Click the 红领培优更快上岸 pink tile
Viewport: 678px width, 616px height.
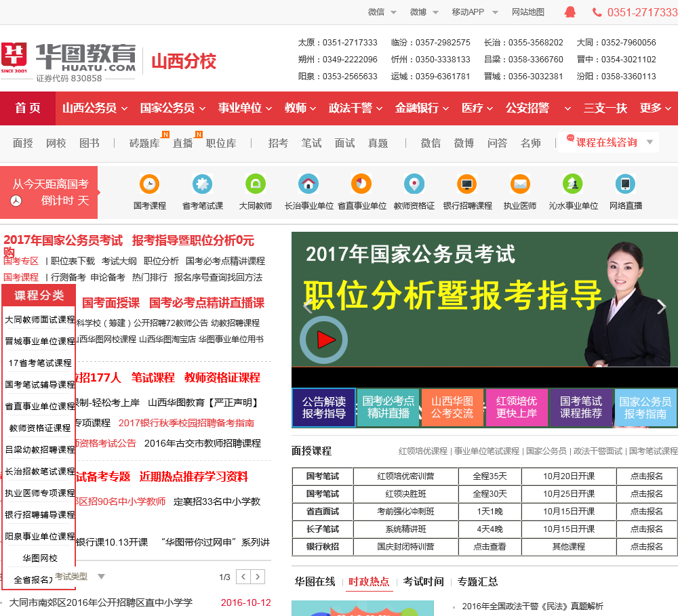tap(517, 408)
